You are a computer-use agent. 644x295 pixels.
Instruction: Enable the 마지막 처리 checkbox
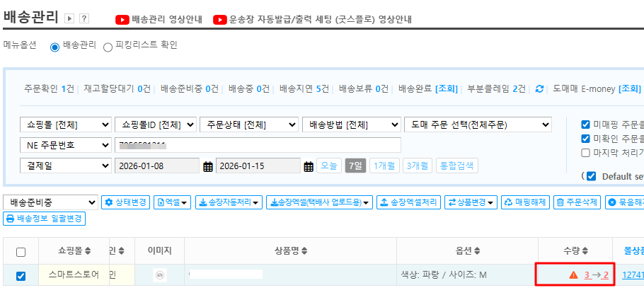(585, 152)
